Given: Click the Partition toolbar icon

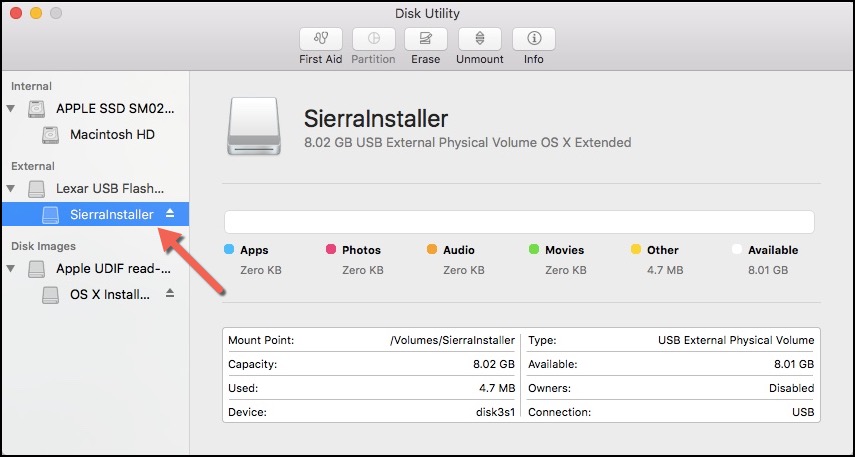Looking at the screenshot, I should pos(373,39).
